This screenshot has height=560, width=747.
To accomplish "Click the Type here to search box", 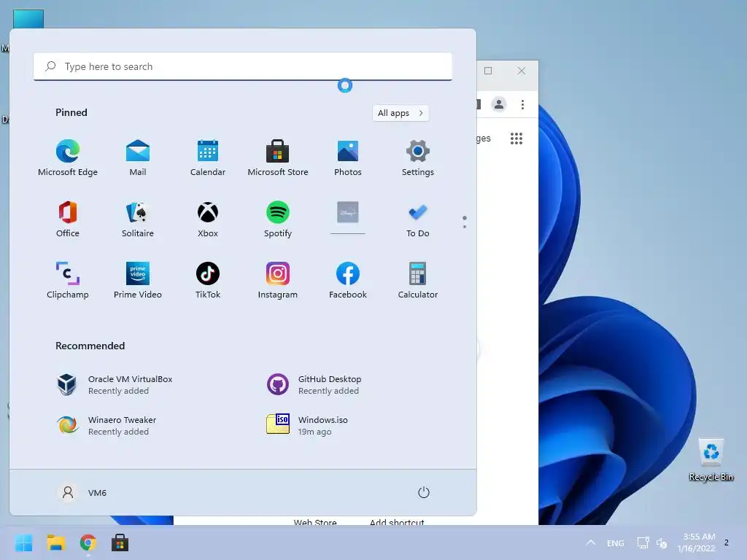I will 242,66.
